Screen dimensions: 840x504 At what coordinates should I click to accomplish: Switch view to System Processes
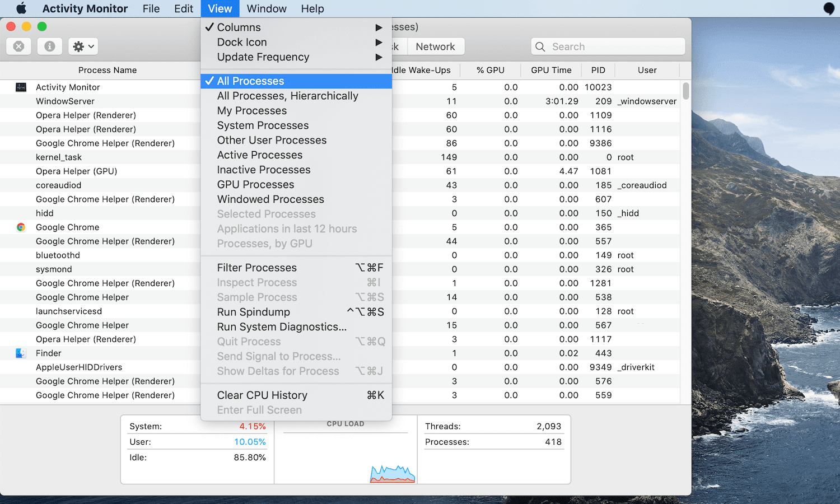[263, 125]
